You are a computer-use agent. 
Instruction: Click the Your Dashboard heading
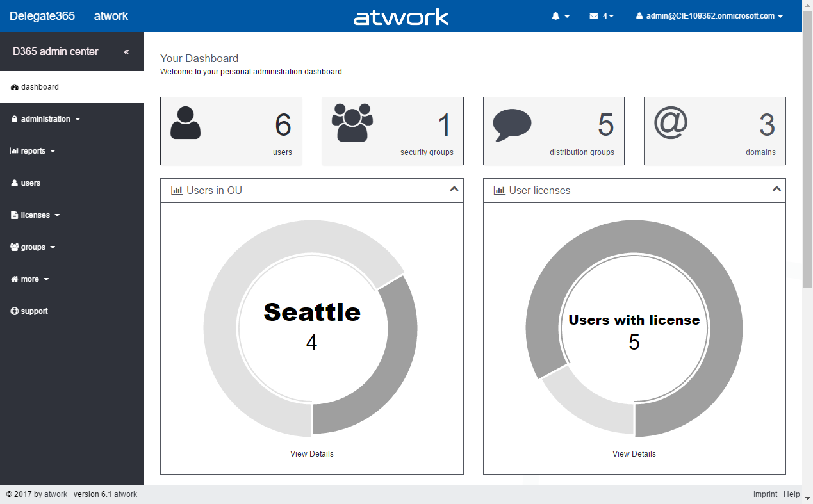coord(199,58)
